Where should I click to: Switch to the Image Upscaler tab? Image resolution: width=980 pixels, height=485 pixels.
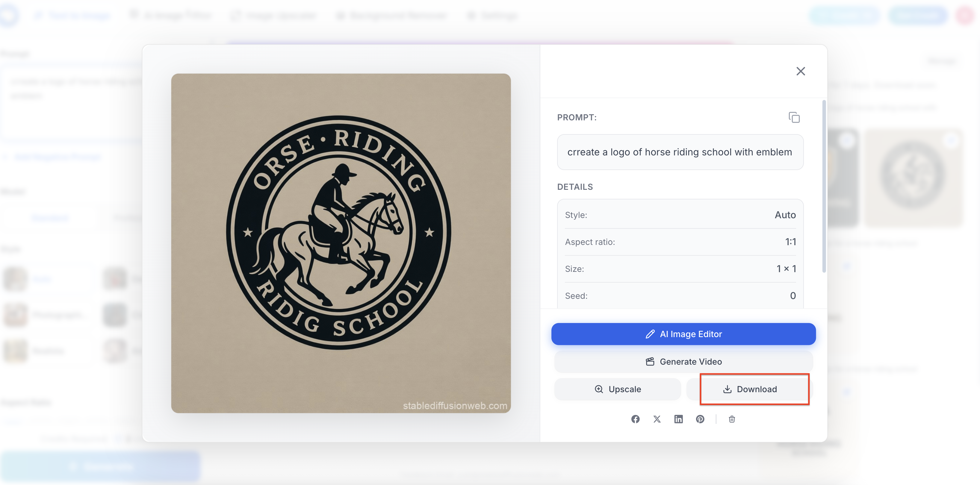coord(273,15)
